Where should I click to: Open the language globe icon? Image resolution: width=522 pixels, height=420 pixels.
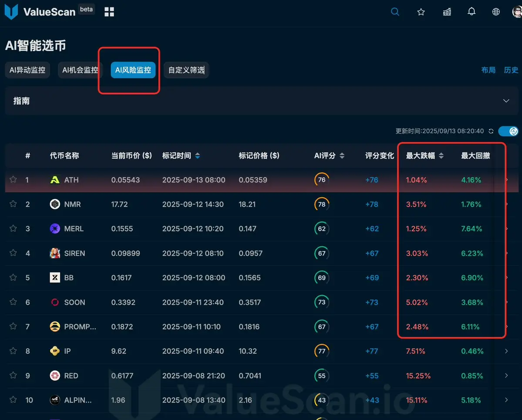tap(496, 12)
